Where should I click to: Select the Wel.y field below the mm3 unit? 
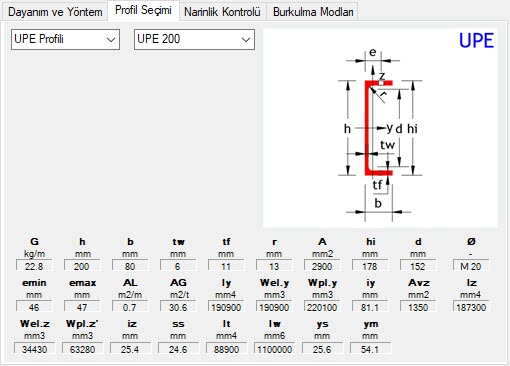click(x=274, y=307)
